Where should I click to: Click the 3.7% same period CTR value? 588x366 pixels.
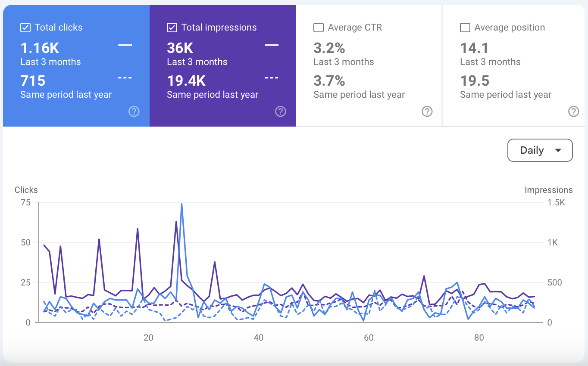click(329, 81)
